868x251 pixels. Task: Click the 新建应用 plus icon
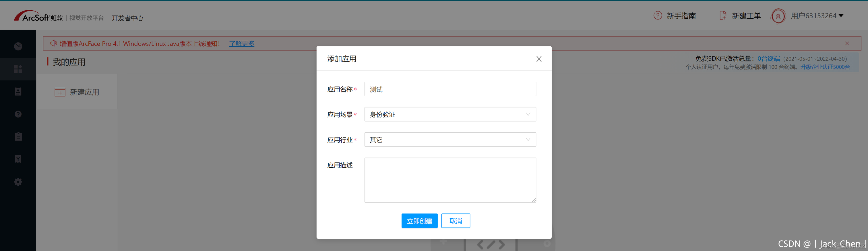[60, 92]
